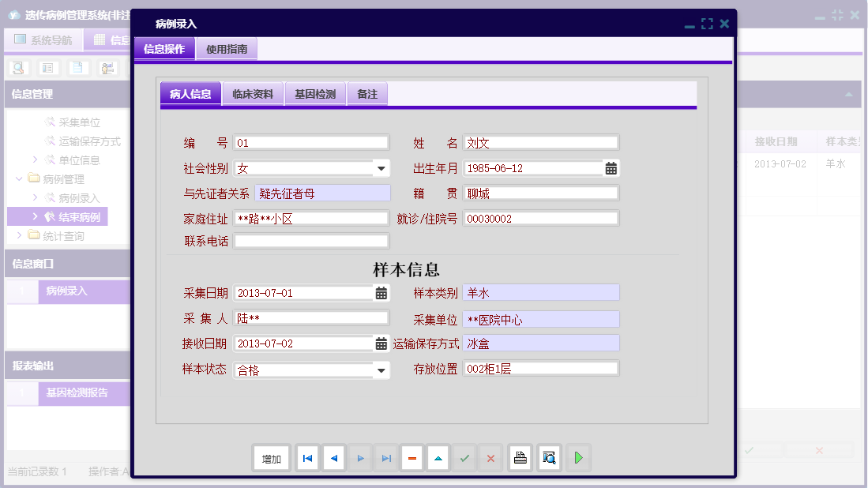Viewport: 868px width, 488px height.
Task: Open 基因检测报告 in the report panel
Action: click(77, 392)
